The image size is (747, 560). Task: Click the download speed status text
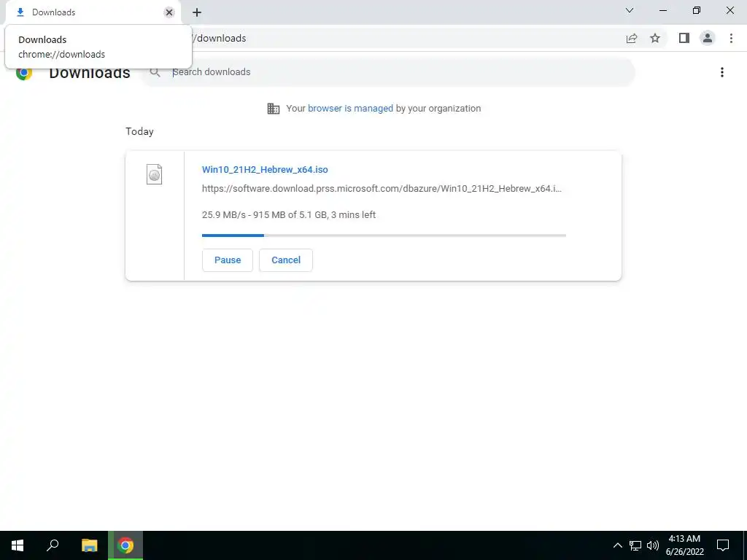coord(289,215)
